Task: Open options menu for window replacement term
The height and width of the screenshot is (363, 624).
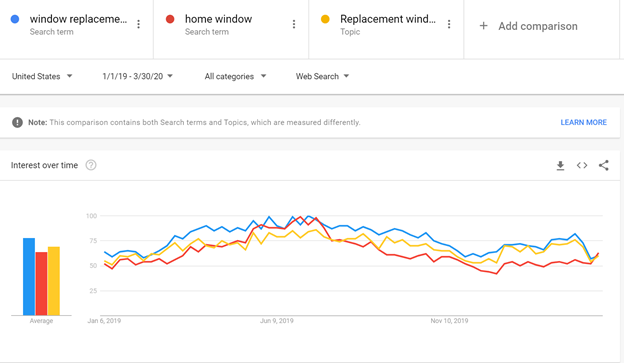Action: point(138,24)
